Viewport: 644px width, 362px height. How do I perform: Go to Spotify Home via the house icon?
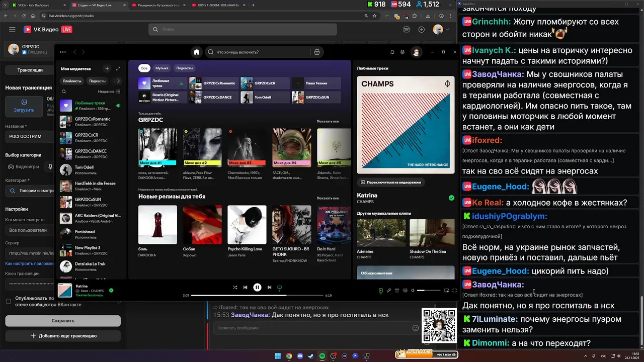coord(197,52)
